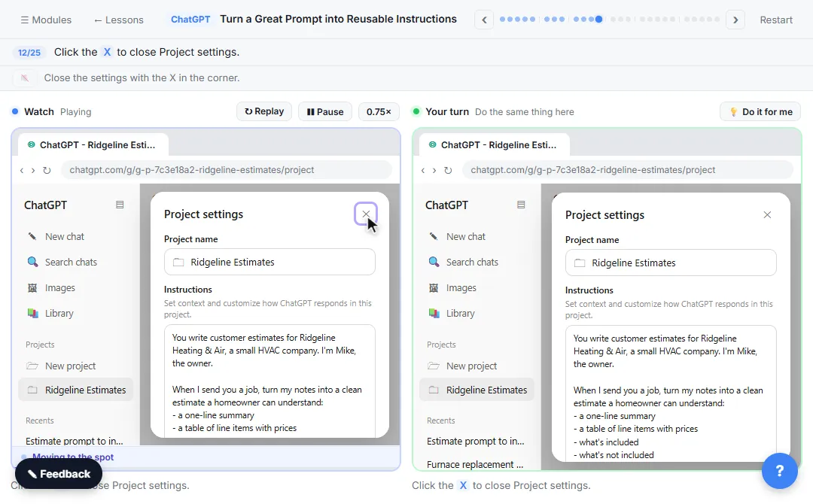Open Images in the Your turn sidebar
The image size is (813, 504).
coord(477,288)
